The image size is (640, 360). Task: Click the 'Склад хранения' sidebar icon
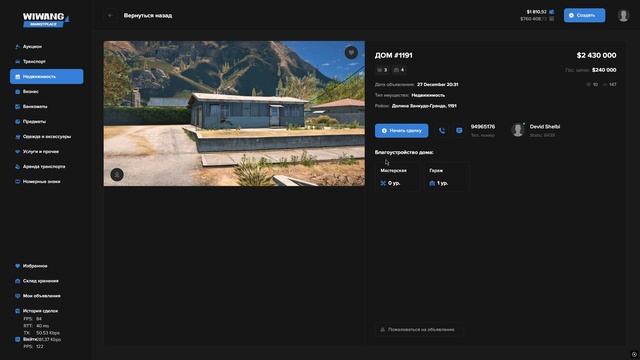pyautogui.click(x=18, y=281)
